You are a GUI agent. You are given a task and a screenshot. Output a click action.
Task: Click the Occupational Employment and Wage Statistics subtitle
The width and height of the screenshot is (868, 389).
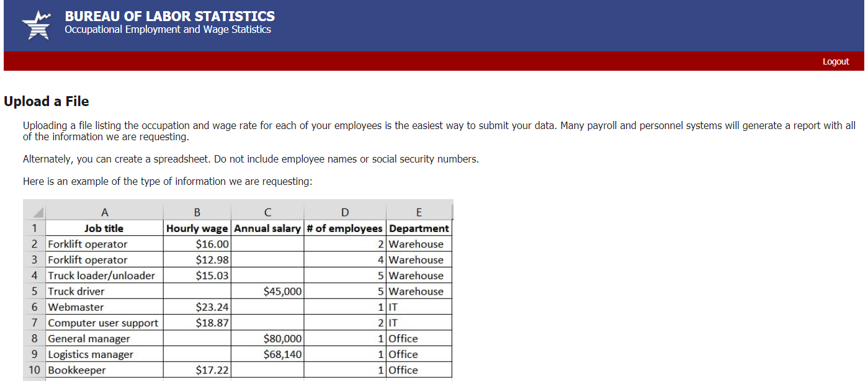click(x=168, y=30)
